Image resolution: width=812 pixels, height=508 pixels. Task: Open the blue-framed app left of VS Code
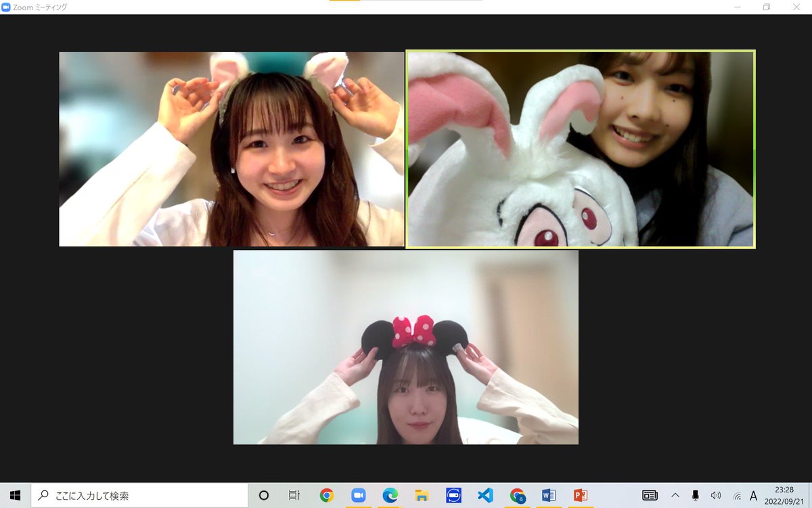(x=453, y=495)
